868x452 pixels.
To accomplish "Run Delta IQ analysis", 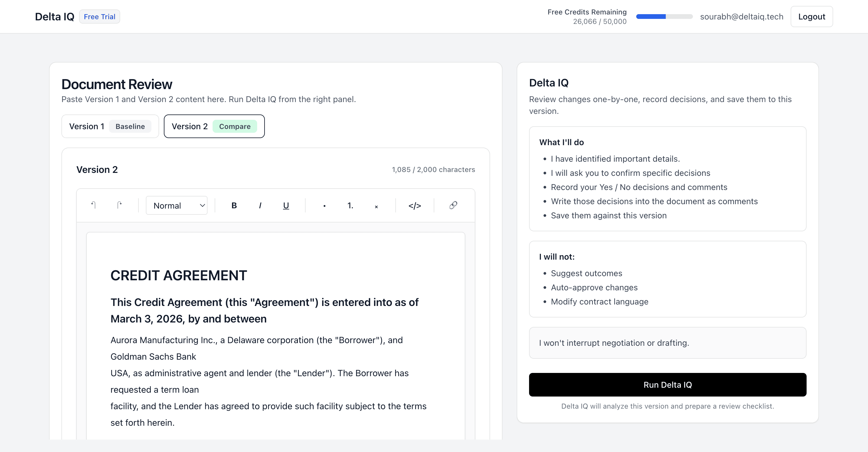I will coord(668,384).
